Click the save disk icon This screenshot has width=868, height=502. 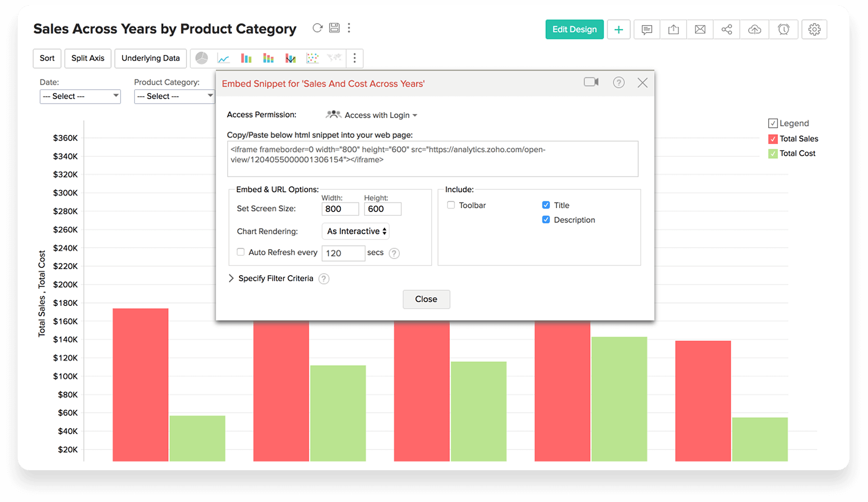point(334,28)
